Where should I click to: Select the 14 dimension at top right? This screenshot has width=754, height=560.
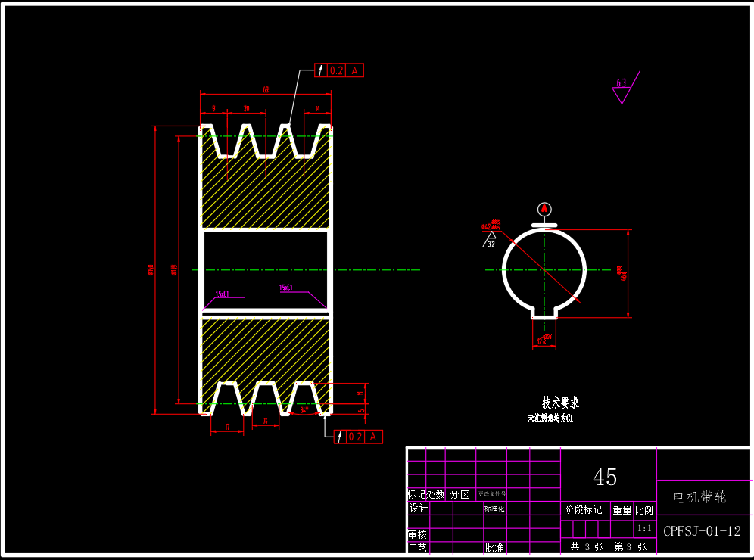317,109
